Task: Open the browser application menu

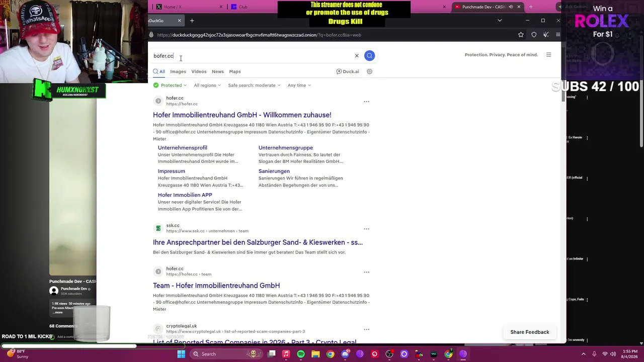Action: coord(558,35)
